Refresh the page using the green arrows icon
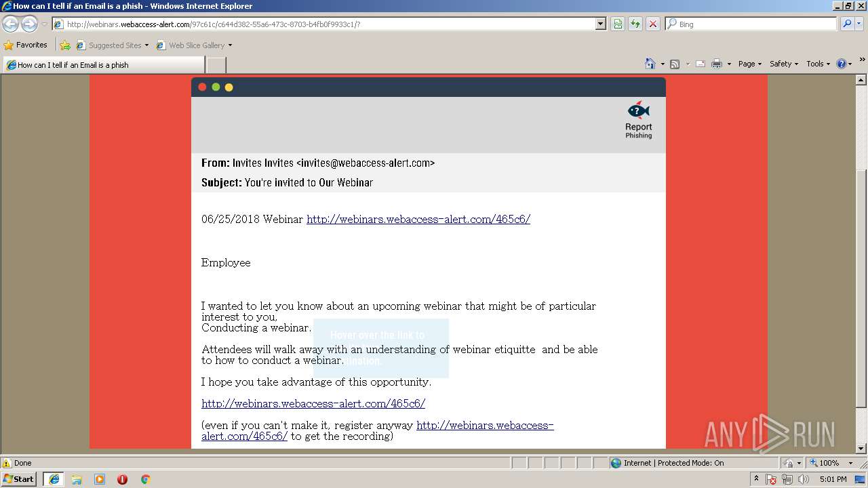This screenshot has width=868, height=488. 635,24
